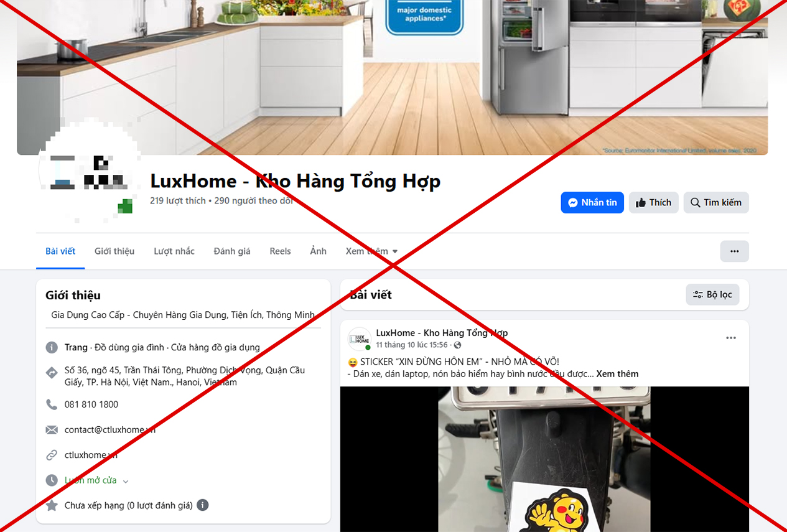Click the Messenger Nhắn tin button
The image size is (787, 532).
tap(592, 203)
